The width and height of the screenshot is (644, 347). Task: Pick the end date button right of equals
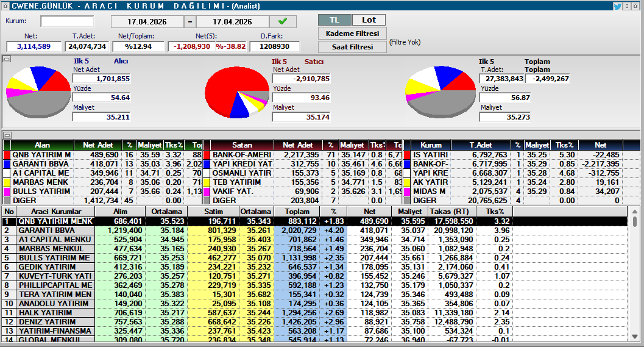[x=233, y=21]
